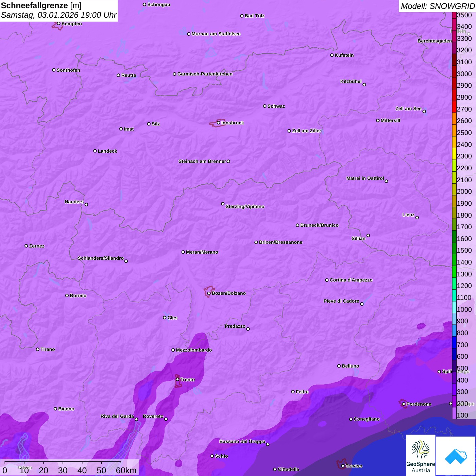Click the yellow legend swatch near 2300
Image resolution: width=476 pixels, height=476 pixels.
(x=454, y=154)
